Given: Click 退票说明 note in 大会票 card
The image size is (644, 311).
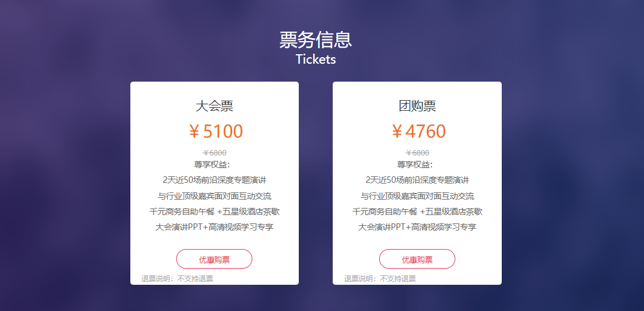Looking at the screenshot, I should 177,278.
